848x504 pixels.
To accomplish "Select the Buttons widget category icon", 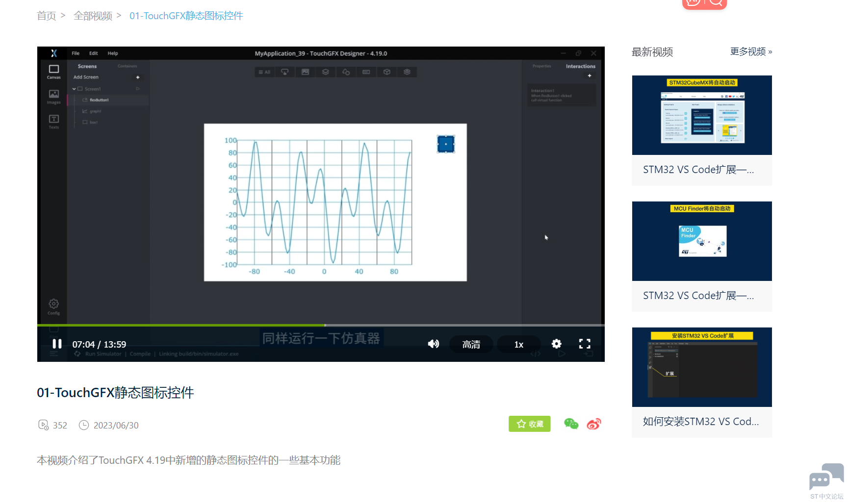I will point(284,72).
